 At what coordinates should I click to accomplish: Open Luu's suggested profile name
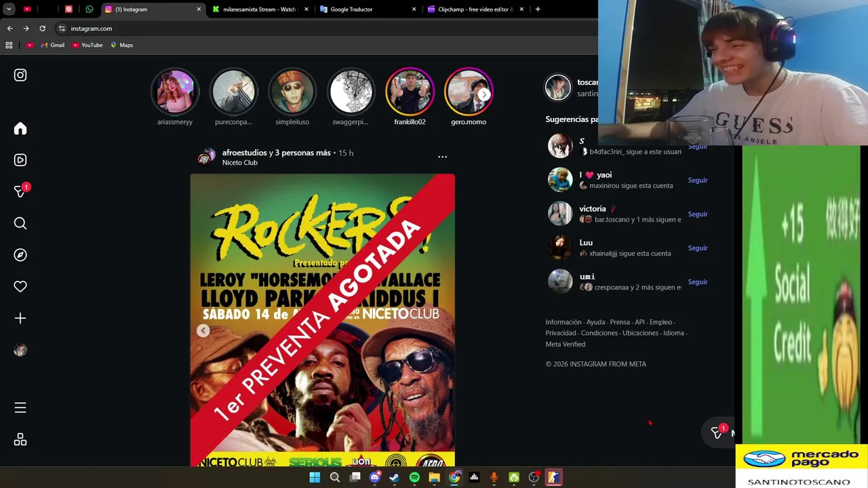click(x=586, y=243)
